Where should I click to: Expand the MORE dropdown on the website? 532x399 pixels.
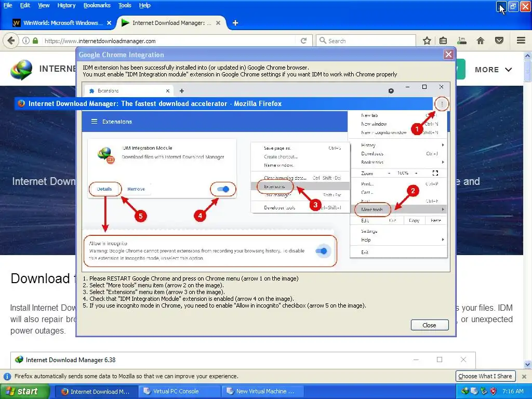click(494, 70)
